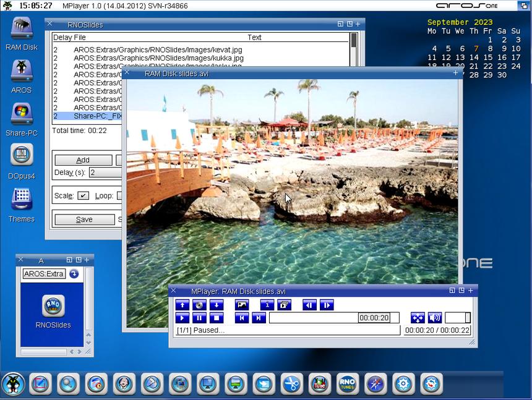Open DOpus4 from the desktop
The height and width of the screenshot is (400, 532).
[22, 155]
